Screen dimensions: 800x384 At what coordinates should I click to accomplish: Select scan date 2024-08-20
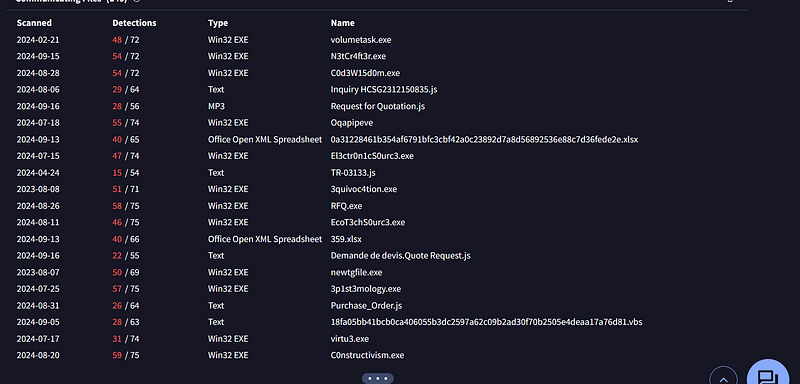38,355
